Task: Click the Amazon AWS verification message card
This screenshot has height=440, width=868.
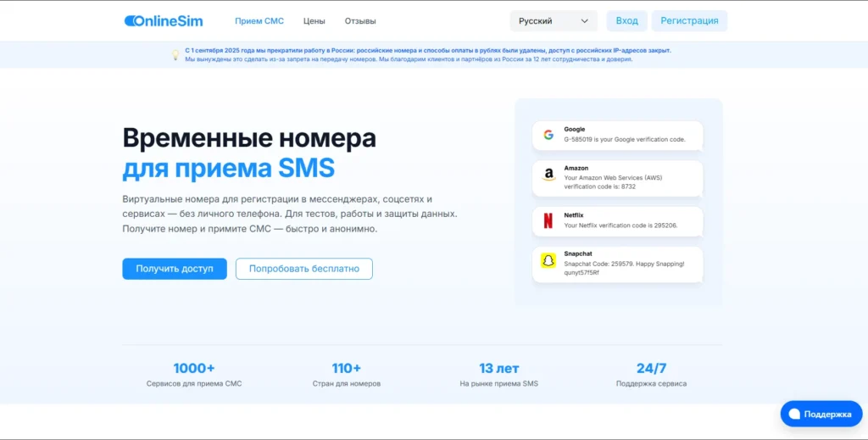Action: [x=617, y=178]
